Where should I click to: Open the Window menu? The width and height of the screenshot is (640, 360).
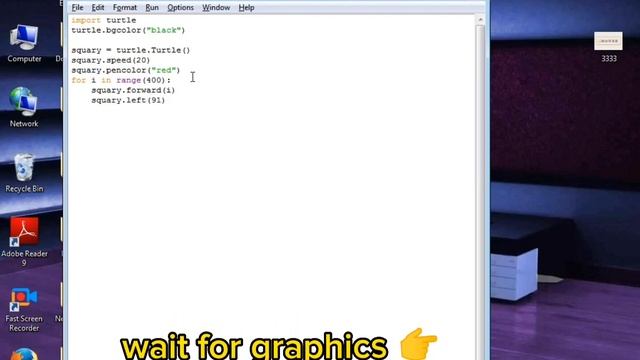(216, 7)
